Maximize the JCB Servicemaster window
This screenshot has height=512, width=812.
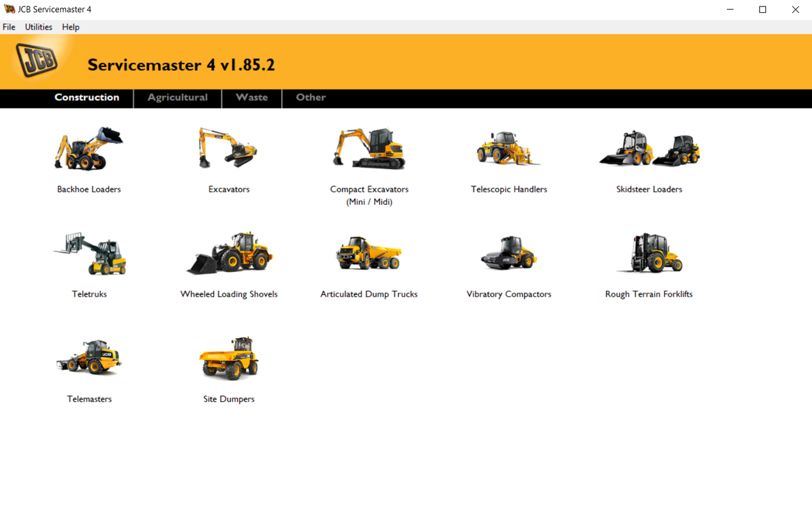click(763, 10)
